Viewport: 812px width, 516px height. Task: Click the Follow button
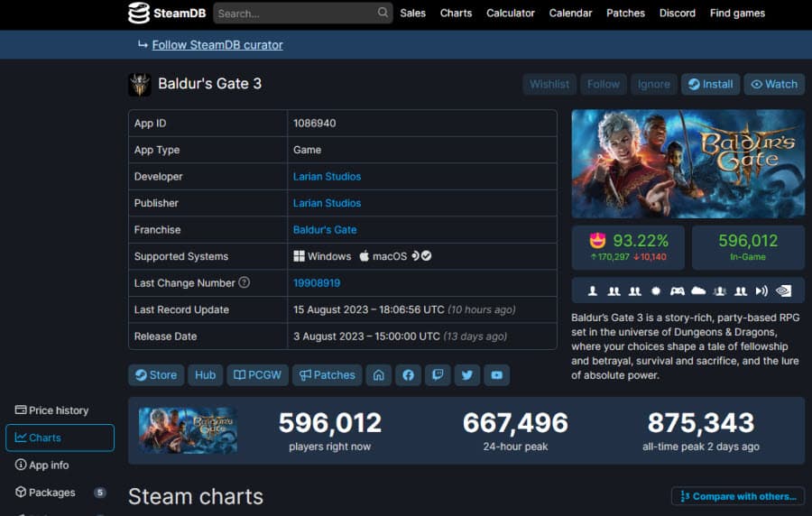point(604,85)
